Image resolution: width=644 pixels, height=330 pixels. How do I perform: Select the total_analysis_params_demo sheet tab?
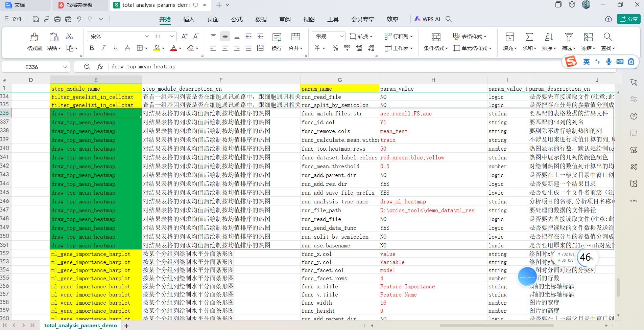coord(80,326)
